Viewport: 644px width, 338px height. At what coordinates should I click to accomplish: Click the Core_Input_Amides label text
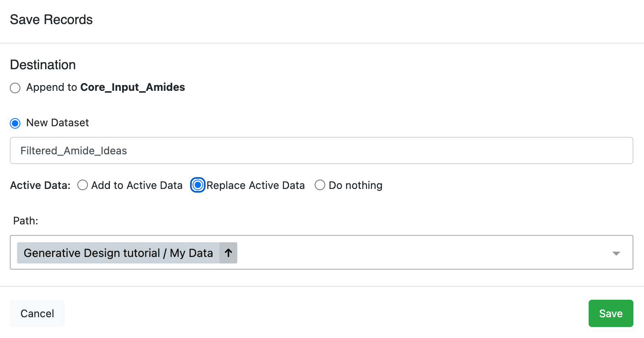click(132, 87)
